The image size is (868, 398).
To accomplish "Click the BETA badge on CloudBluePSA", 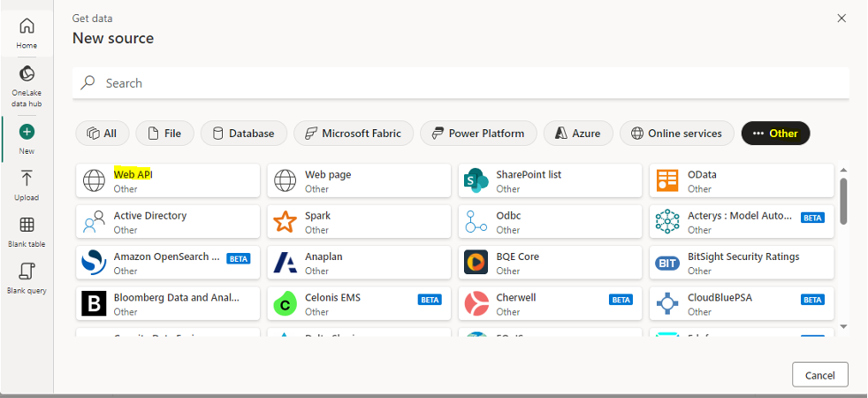I will pyautogui.click(x=812, y=300).
